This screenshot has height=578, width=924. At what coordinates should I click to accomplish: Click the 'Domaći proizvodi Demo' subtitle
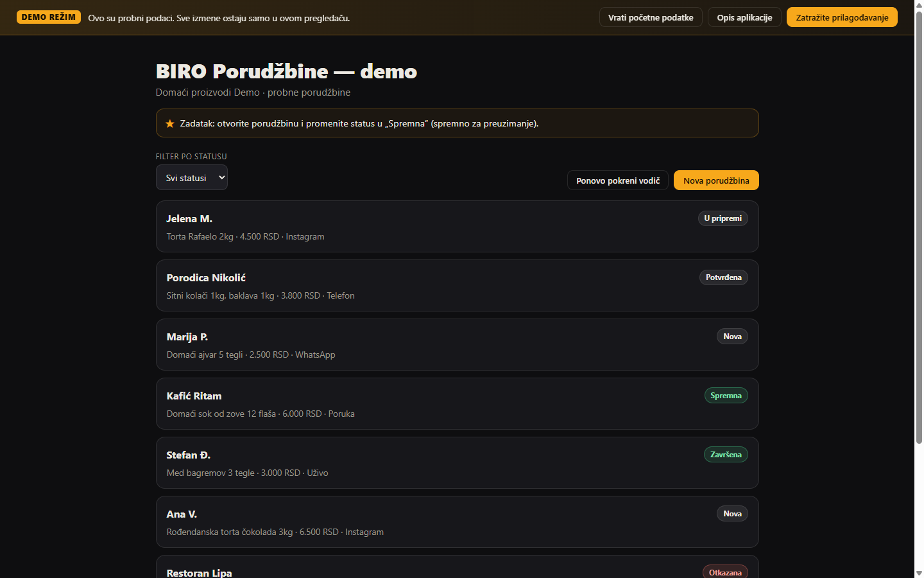click(x=208, y=92)
